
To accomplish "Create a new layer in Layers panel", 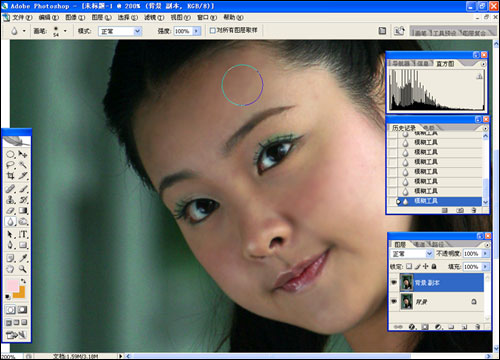I will tap(464, 327).
